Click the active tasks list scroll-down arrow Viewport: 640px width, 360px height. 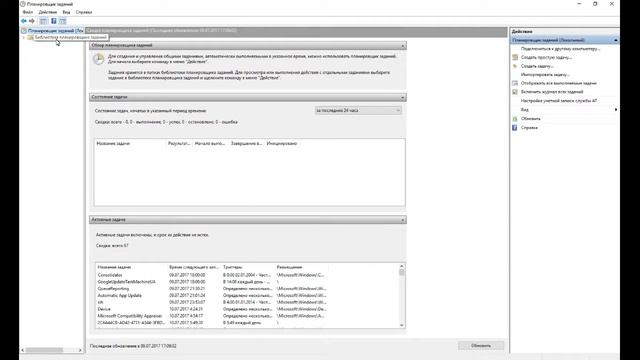coord(402,325)
